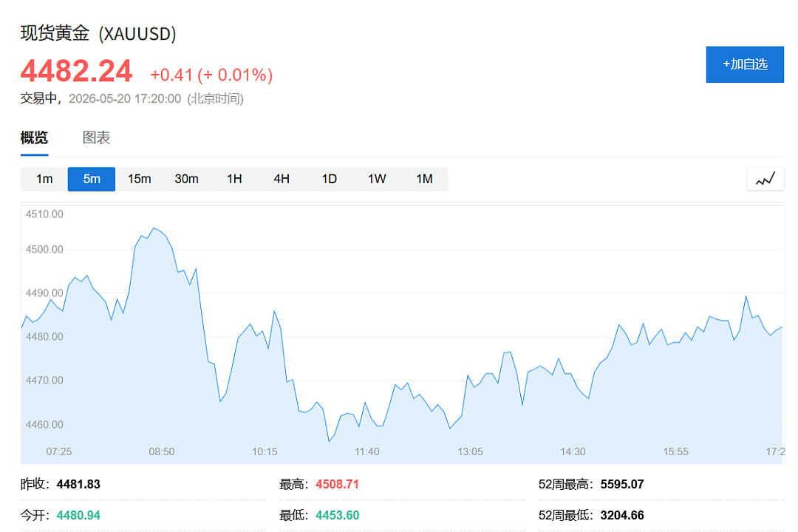Image resolution: width=798 pixels, height=532 pixels.
Task: Click the 4500.00 y-axis label
Action: [x=45, y=250]
